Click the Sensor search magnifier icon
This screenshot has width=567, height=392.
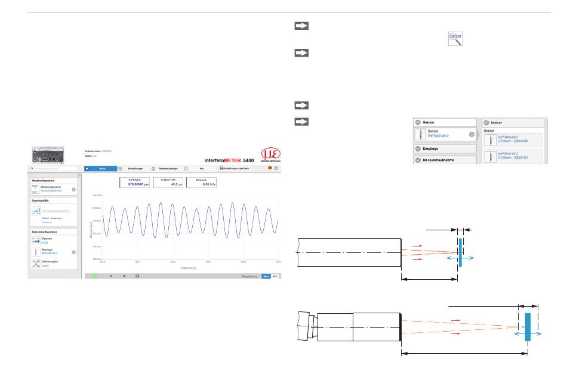point(455,39)
